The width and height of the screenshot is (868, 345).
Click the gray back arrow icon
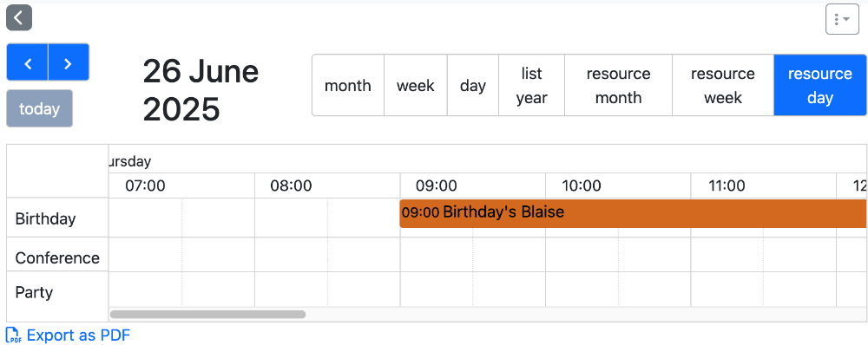coord(19,17)
